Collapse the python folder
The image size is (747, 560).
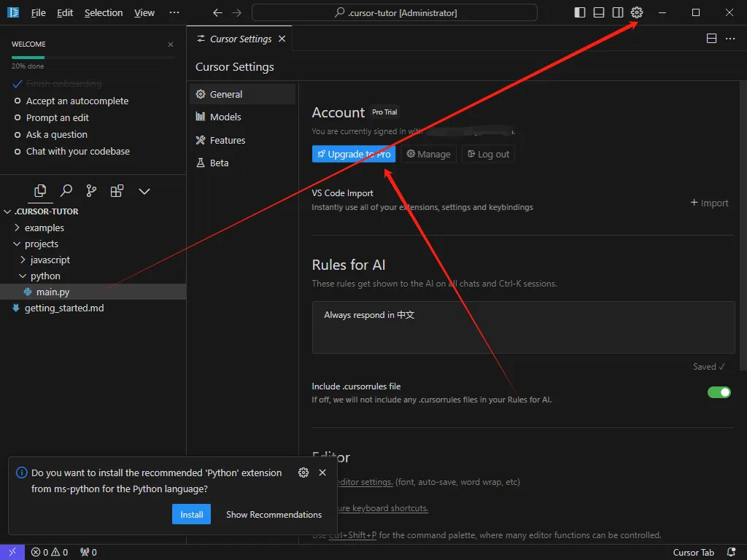(44, 276)
